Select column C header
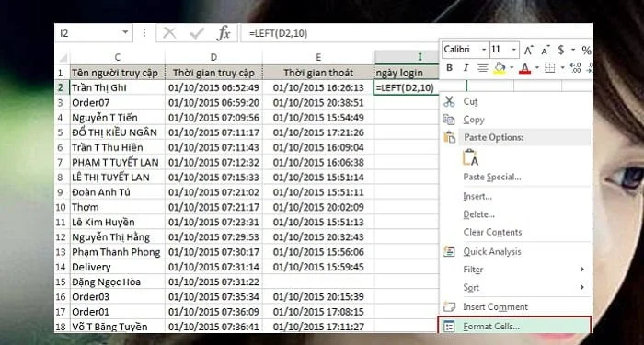Screen dimensions: 644x345 pyautogui.click(x=117, y=57)
